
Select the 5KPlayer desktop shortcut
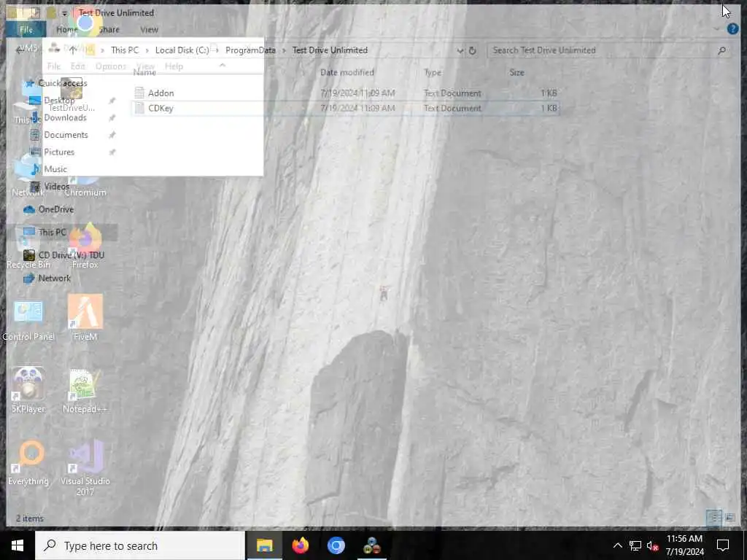[28, 389]
